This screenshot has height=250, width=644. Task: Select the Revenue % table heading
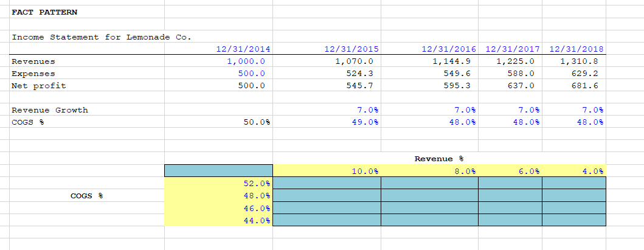(x=439, y=159)
